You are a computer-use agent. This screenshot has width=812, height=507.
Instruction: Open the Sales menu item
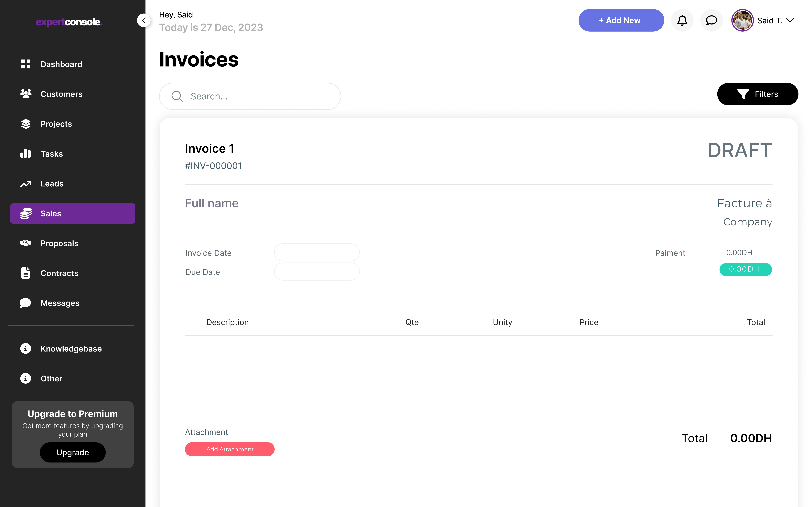tap(72, 214)
